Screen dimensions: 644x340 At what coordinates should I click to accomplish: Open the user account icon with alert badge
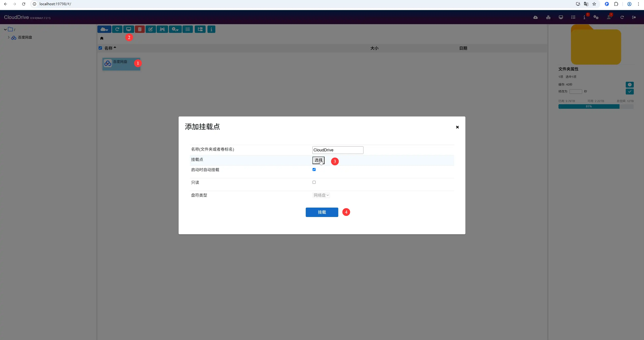pyautogui.click(x=609, y=17)
